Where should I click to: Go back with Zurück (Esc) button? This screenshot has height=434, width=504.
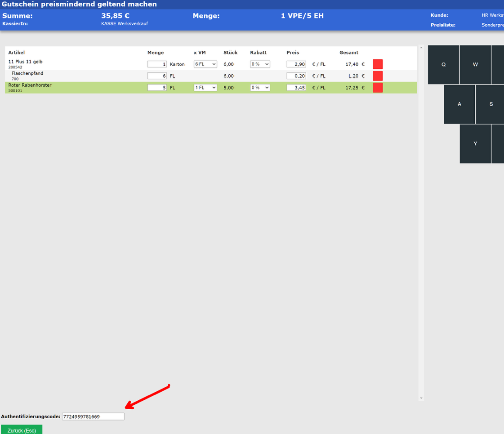[22, 430]
